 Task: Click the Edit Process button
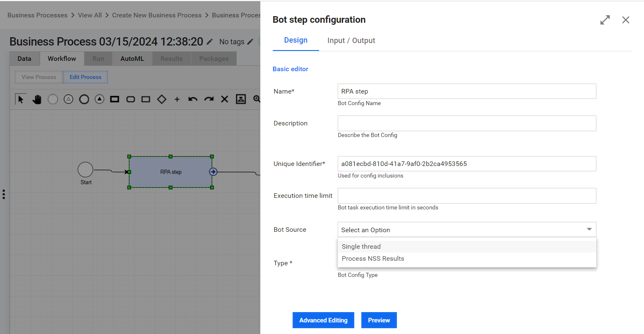(85, 77)
